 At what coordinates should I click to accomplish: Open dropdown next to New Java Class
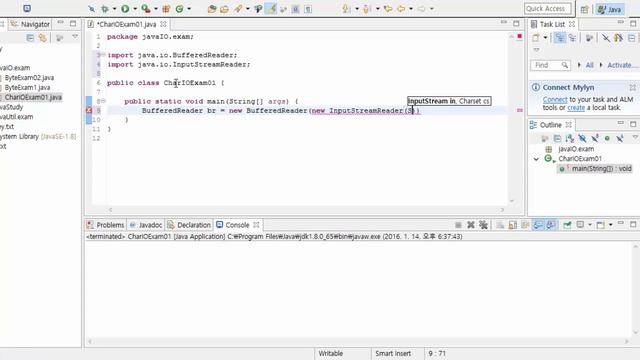pyautogui.click(x=189, y=9)
